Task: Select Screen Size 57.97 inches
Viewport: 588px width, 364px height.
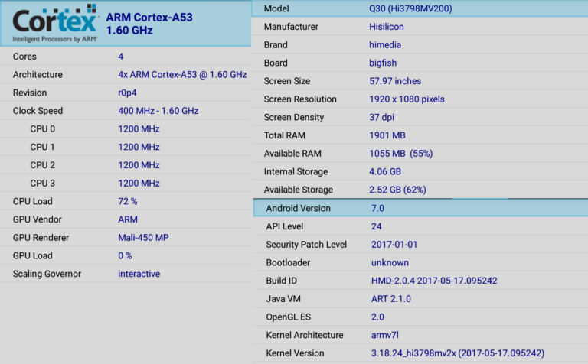Action: pos(395,81)
